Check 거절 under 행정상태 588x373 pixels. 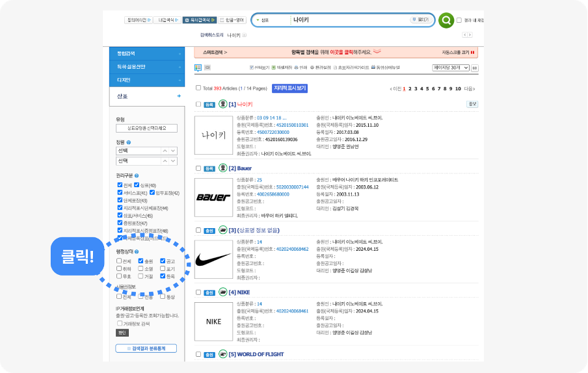pyautogui.click(x=140, y=276)
